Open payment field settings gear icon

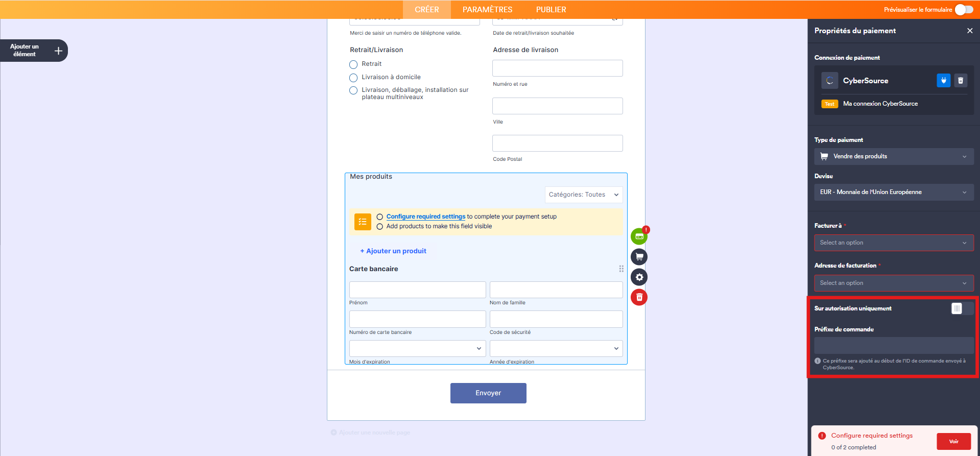pyautogui.click(x=639, y=277)
